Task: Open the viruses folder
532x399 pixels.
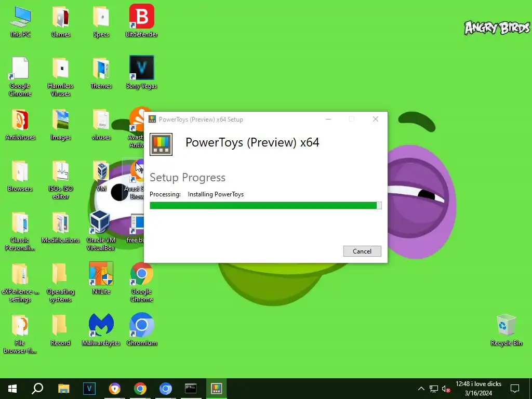Action: point(101,125)
